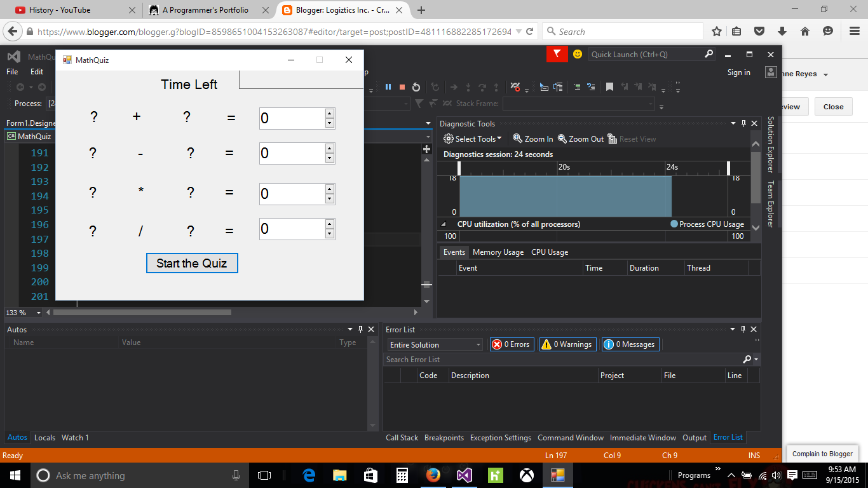
Task: Click the Step Into debug icon
Action: 468,86
